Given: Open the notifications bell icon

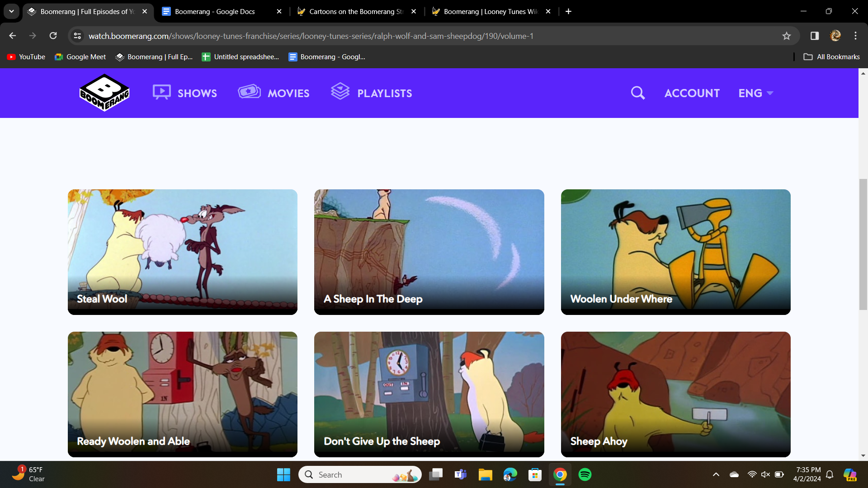Looking at the screenshot, I should (x=830, y=474).
